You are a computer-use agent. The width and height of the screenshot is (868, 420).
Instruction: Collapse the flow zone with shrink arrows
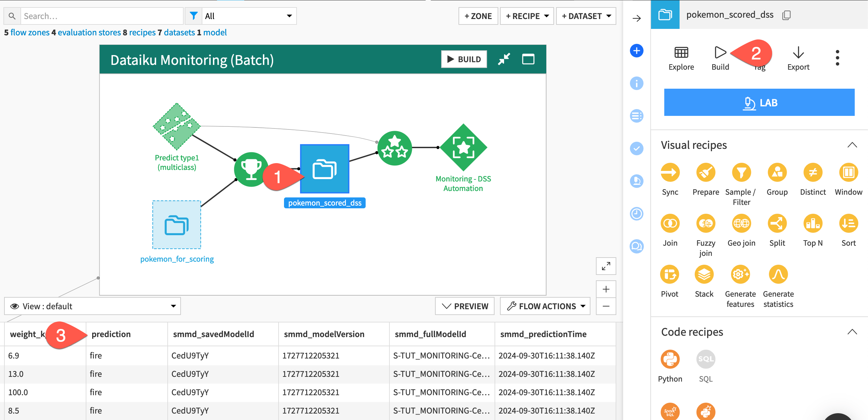pyautogui.click(x=504, y=59)
